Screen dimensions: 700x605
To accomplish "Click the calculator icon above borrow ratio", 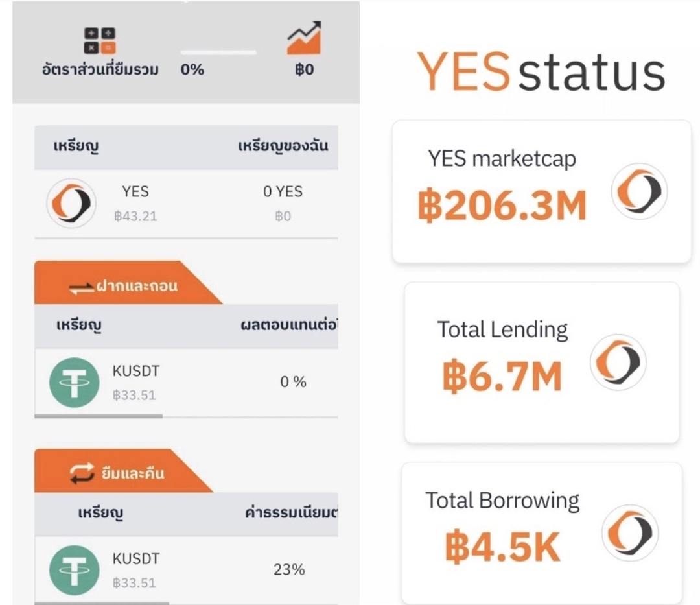I will click(100, 40).
